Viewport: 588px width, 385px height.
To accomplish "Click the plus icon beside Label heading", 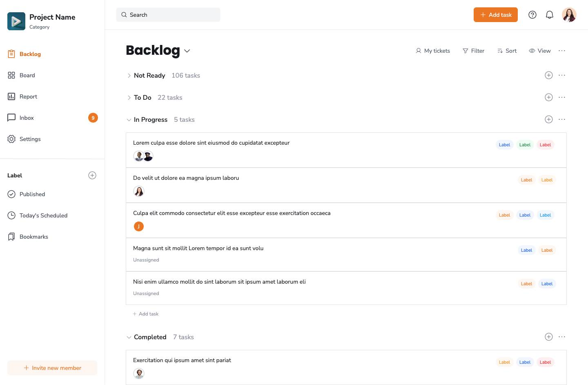I will [92, 175].
